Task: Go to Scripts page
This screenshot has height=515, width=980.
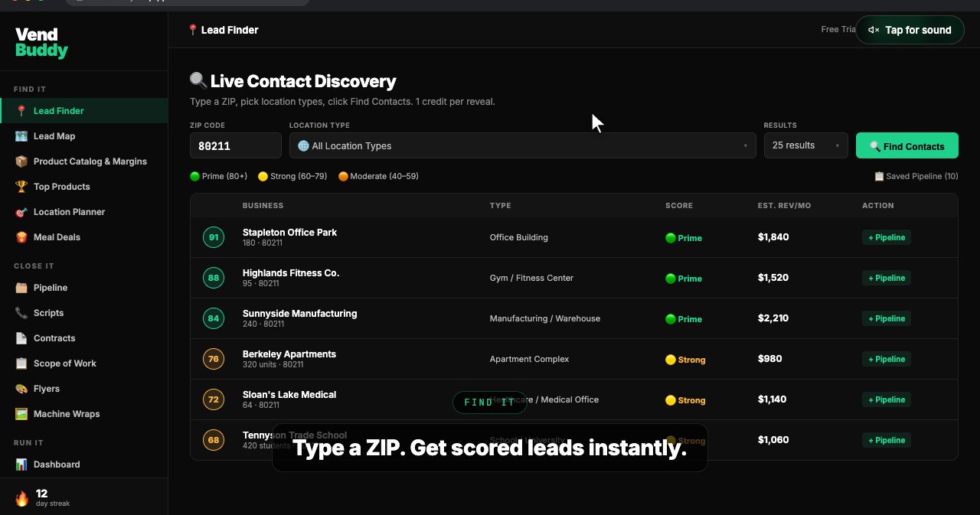Action: 84,313
